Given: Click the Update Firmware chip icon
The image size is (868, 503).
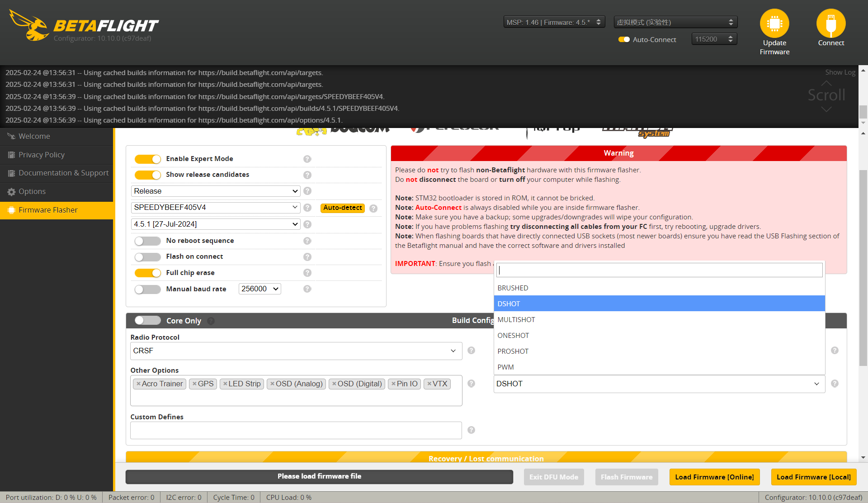Looking at the screenshot, I should coord(774,24).
